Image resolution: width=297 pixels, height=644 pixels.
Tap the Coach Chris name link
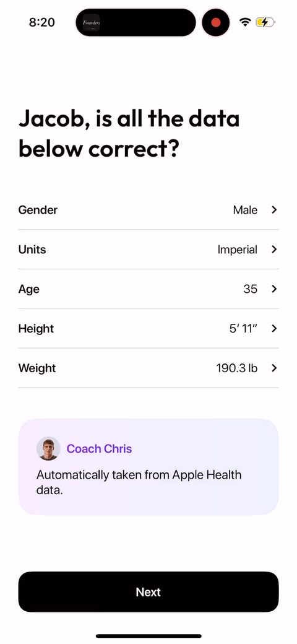point(99,448)
